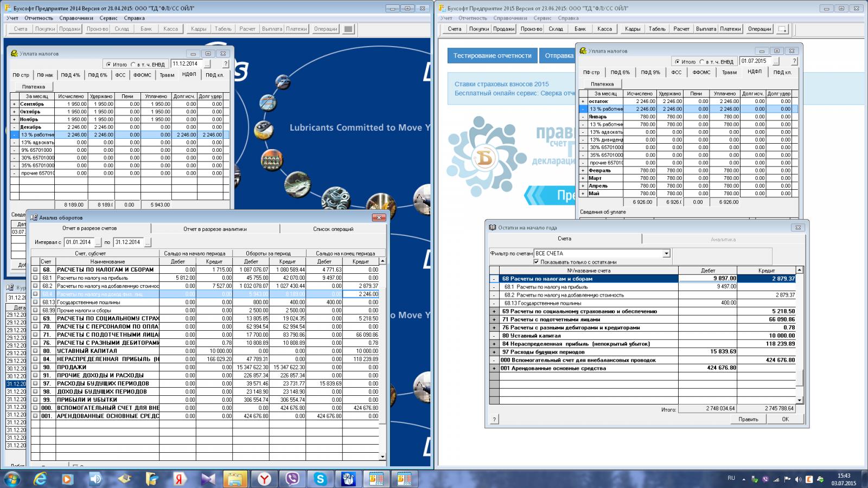Expand Февраль row in 2015 taxes table
The width and height of the screenshot is (868, 488).
[583, 171]
